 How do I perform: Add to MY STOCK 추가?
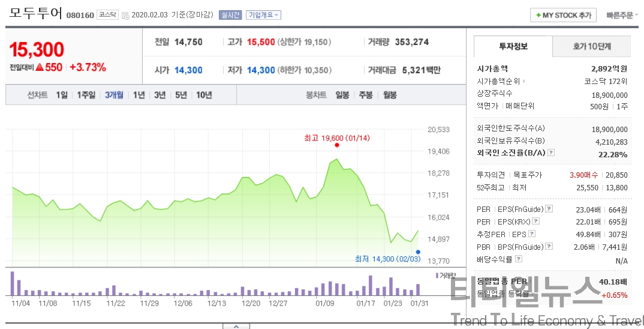click(563, 15)
